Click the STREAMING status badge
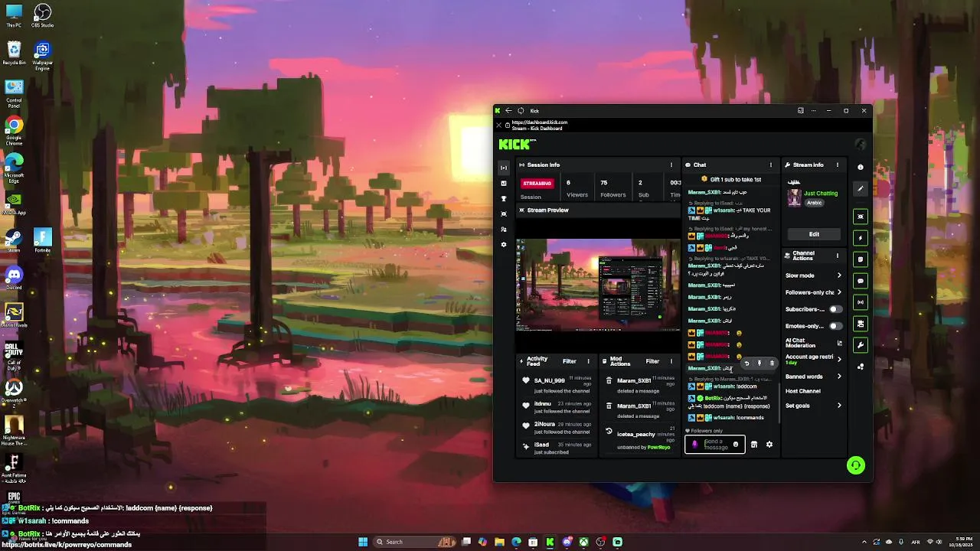The image size is (980, 551). pyautogui.click(x=537, y=184)
